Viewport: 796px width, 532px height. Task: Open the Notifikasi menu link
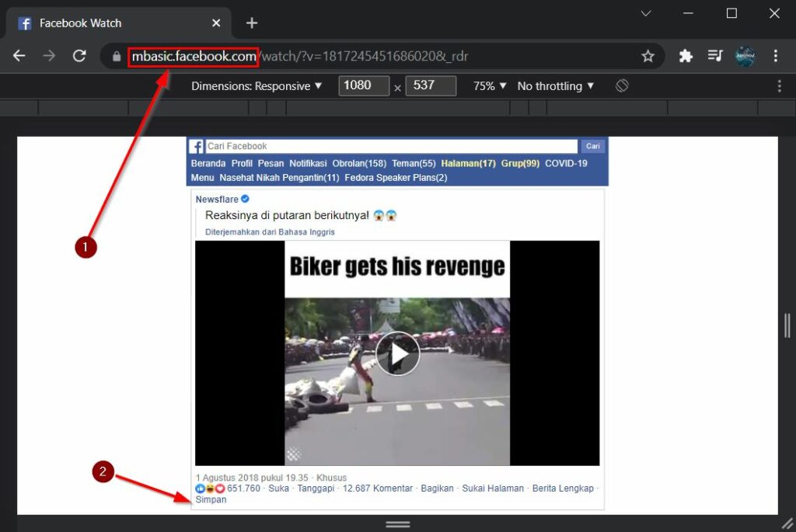click(x=308, y=163)
